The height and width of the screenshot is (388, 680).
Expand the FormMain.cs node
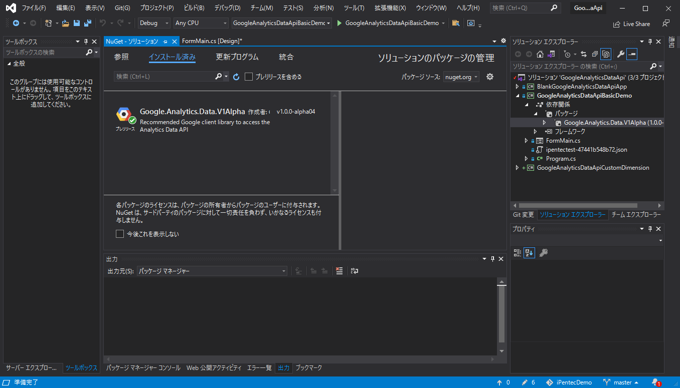pos(526,141)
